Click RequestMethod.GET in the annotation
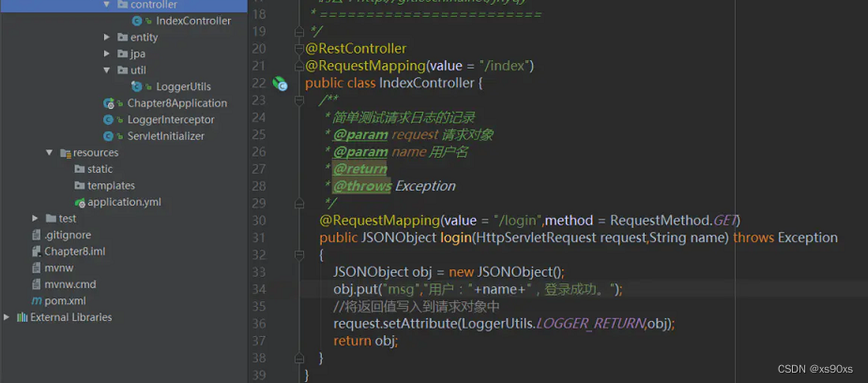The width and height of the screenshot is (868, 383). tap(672, 221)
